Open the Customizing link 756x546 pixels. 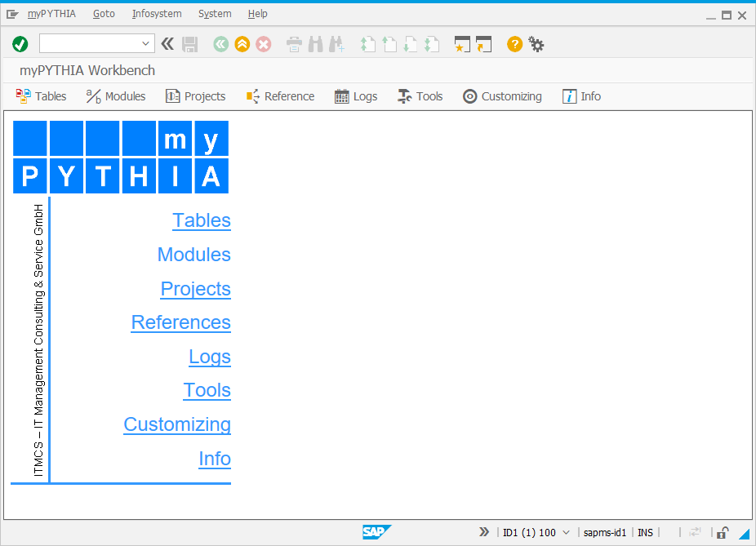click(177, 424)
